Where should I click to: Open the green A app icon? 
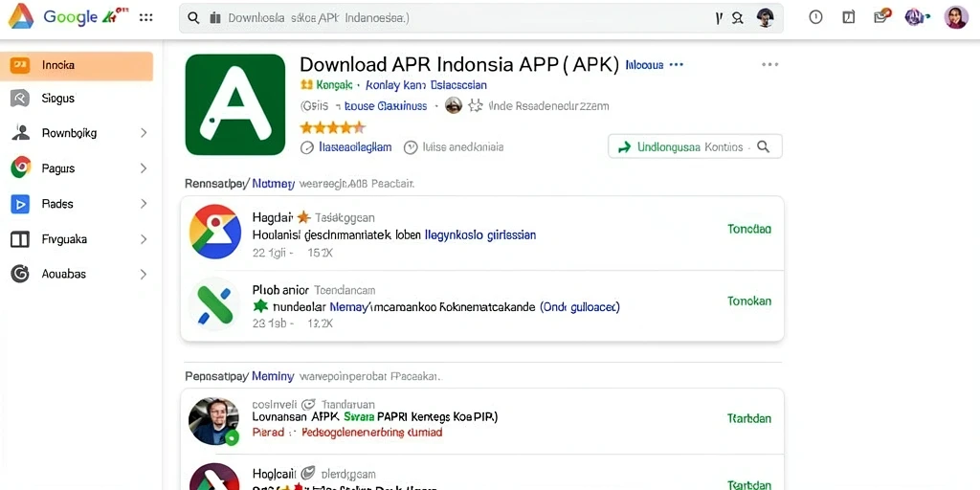pyautogui.click(x=235, y=104)
